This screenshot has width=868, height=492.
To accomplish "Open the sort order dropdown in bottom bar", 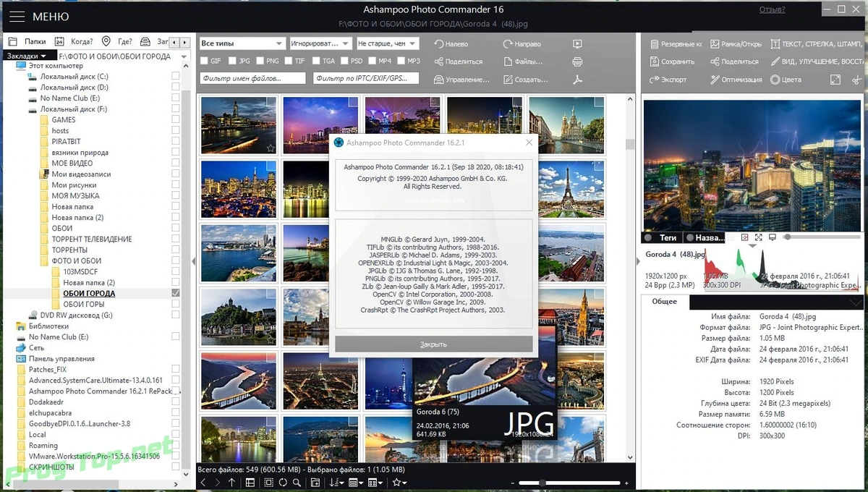I will [336, 483].
